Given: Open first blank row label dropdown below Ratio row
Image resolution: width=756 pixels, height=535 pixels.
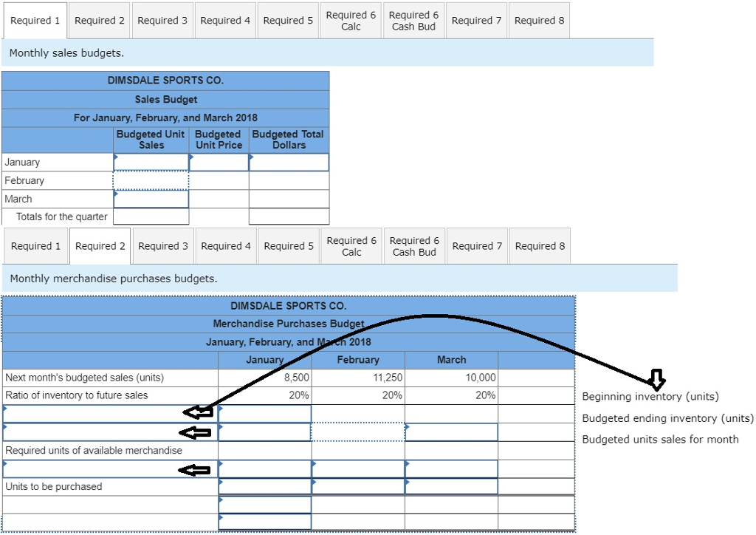Looking at the screenshot, I should [110, 414].
